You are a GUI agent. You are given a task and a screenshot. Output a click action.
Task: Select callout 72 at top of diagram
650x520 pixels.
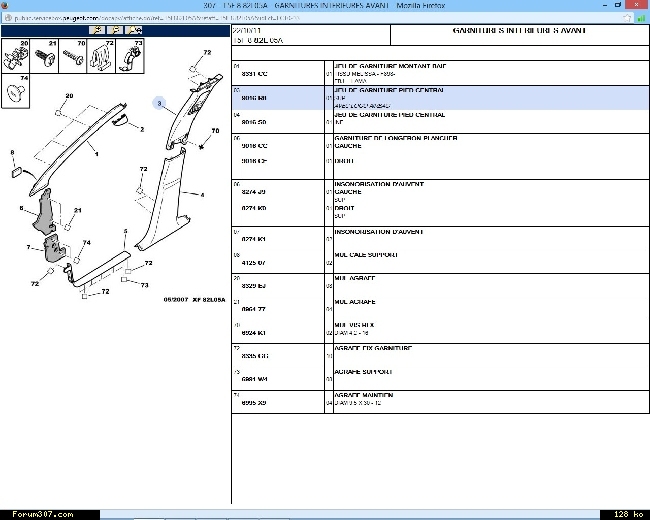(x=207, y=52)
